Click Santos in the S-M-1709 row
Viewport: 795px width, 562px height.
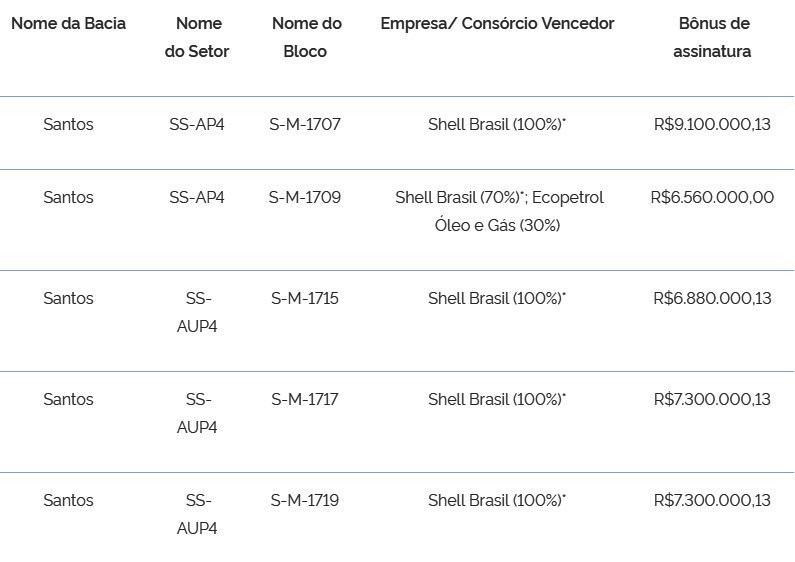pos(68,197)
